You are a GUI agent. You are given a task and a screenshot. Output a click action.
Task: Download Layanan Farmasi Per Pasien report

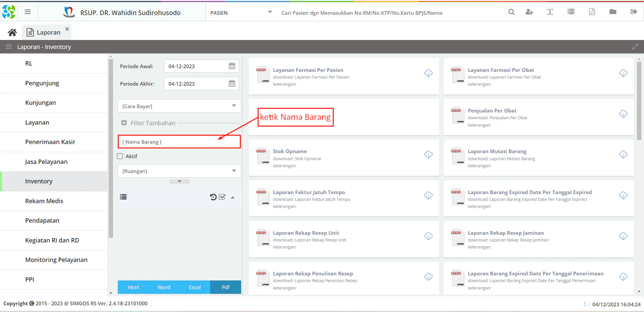(428, 73)
